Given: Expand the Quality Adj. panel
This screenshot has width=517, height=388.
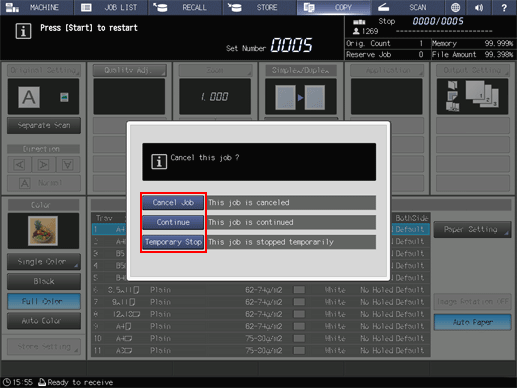Looking at the screenshot, I should (130, 70).
